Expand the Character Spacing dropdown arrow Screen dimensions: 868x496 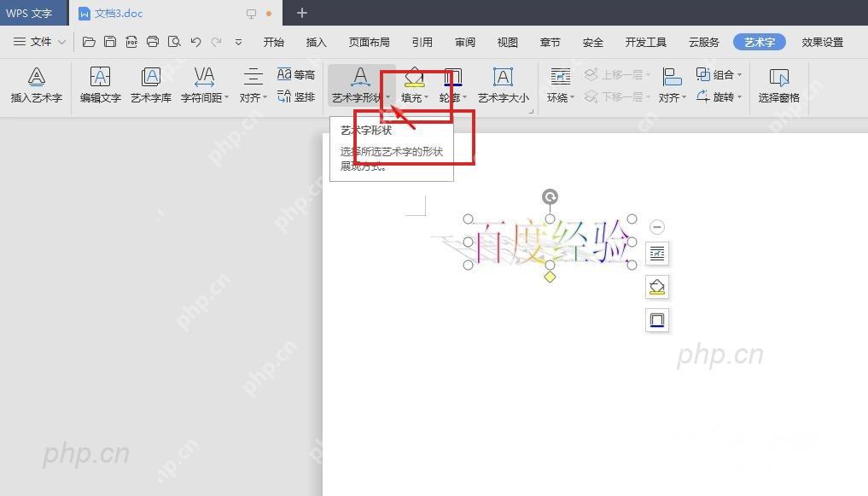226,98
